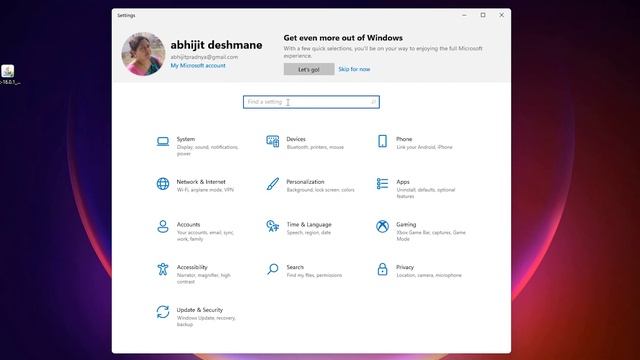Image resolution: width=640 pixels, height=360 pixels.
Task: Click 'Find my files, permissions' description
Action: [314, 276]
